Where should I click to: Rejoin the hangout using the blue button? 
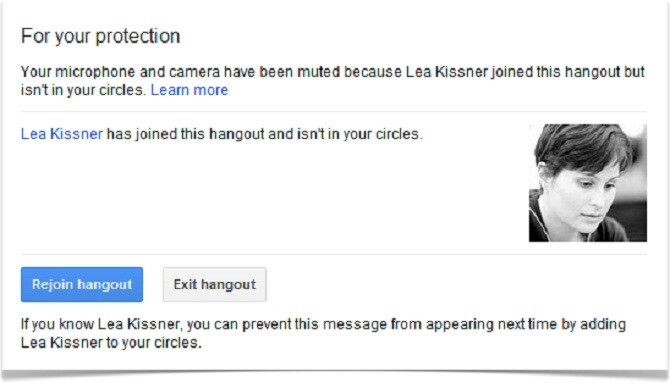click(x=82, y=285)
